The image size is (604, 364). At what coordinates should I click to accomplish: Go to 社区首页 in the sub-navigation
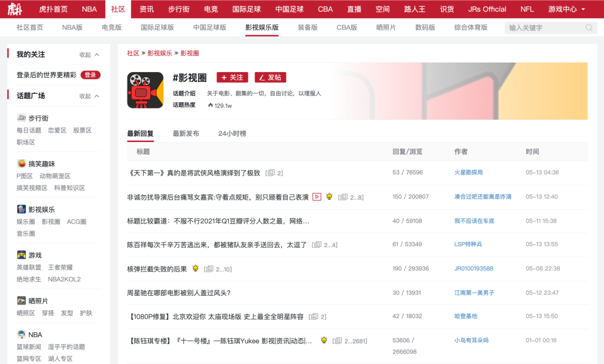pyautogui.click(x=30, y=27)
